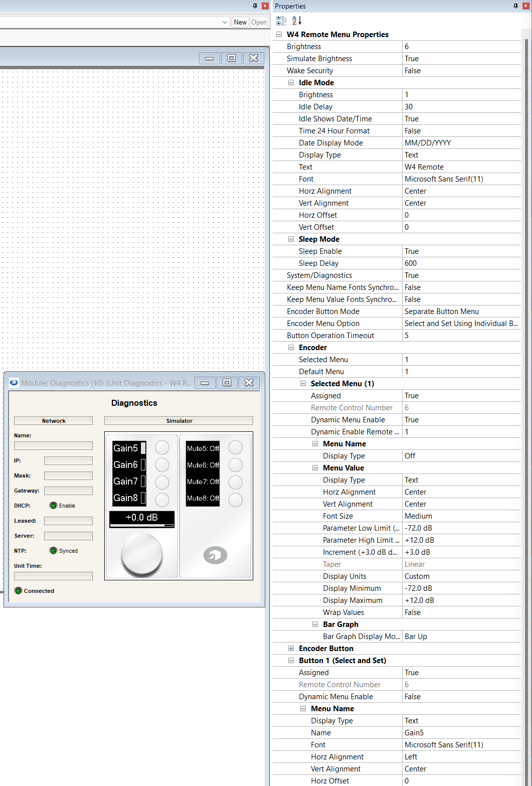Image resolution: width=532 pixels, height=786 pixels.
Task: Click Time 24 Hour Format value False
Action: 461,131
